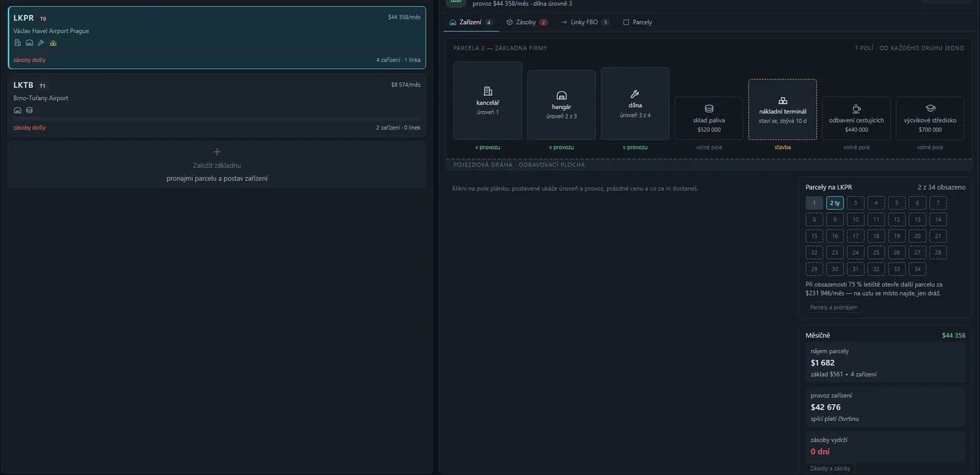
Task: Click Založit základnu to found a base
Action: [217, 165]
